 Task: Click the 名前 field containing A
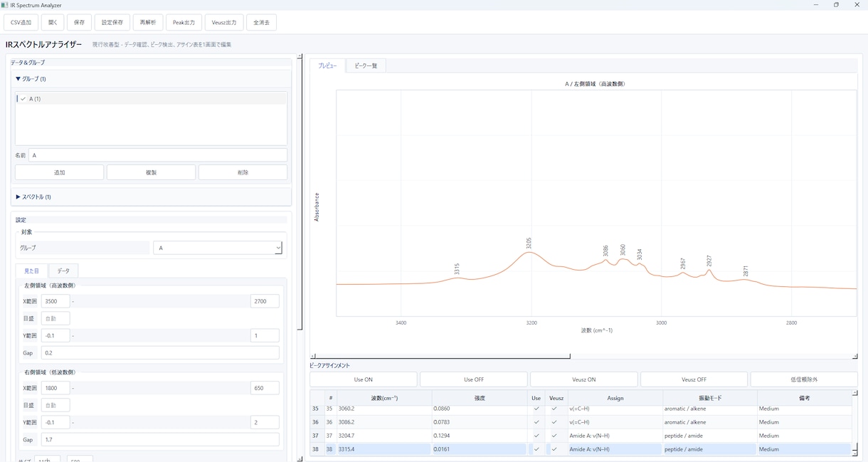(x=158, y=155)
